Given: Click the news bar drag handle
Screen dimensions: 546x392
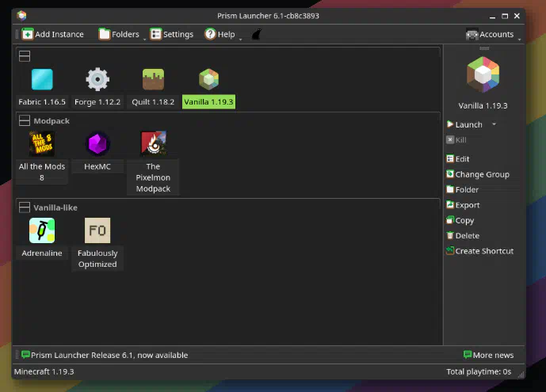Looking at the screenshot, I should 17,355.
